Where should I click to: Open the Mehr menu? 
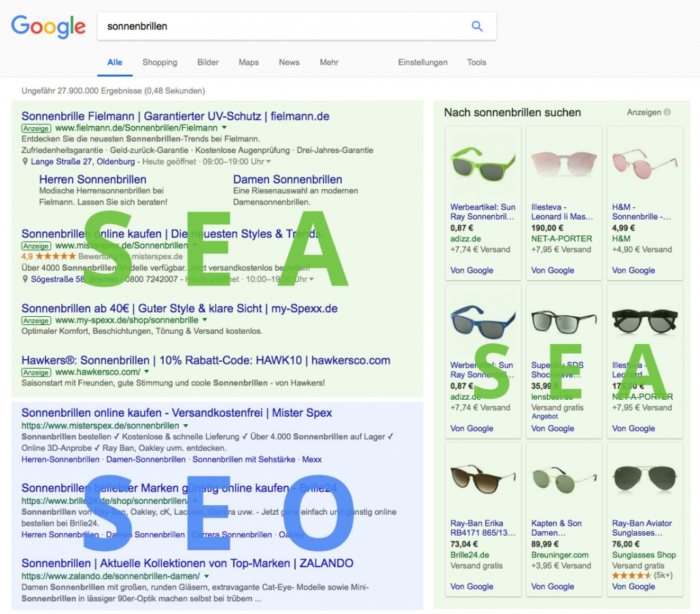click(x=329, y=63)
